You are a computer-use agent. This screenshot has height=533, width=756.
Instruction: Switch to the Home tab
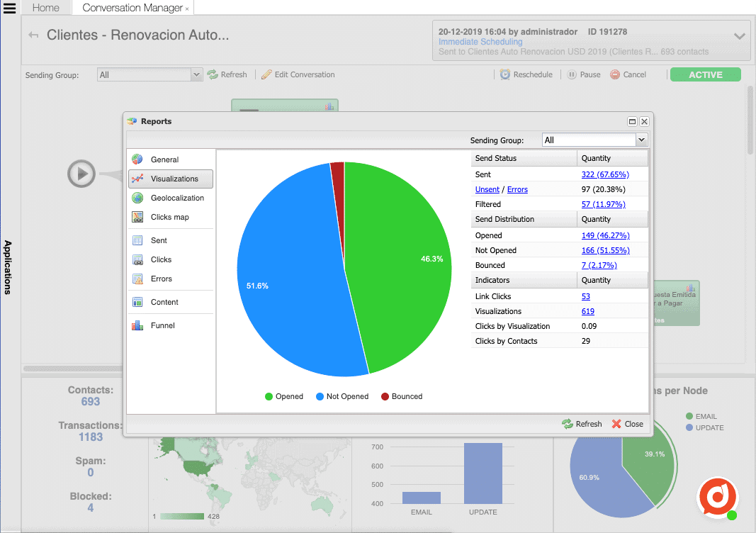pos(45,8)
